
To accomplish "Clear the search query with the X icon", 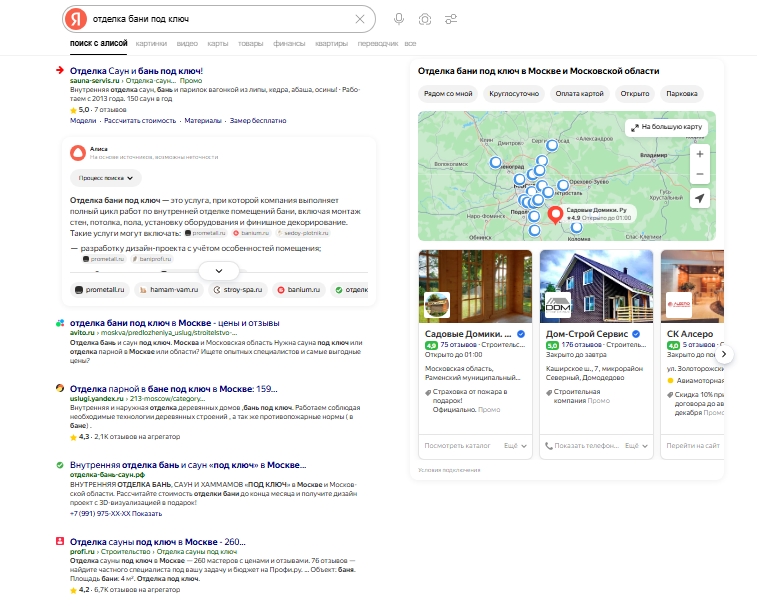I will [x=360, y=19].
